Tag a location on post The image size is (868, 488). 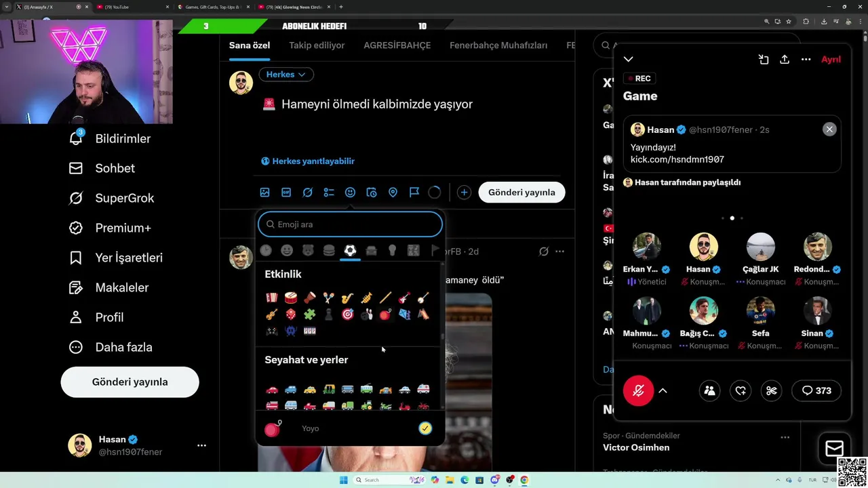pos(393,192)
